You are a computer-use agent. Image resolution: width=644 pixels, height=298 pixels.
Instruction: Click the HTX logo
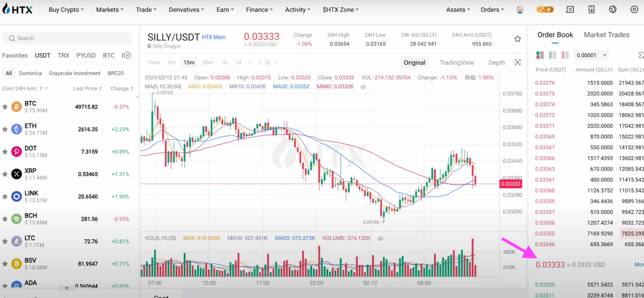coord(17,9)
